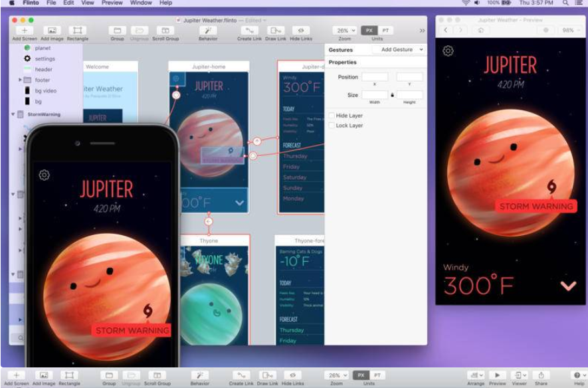Switch units to PT in the bottom toolbar strip
The height and width of the screenshot is (388, 588).
click(x=377, y=375)
